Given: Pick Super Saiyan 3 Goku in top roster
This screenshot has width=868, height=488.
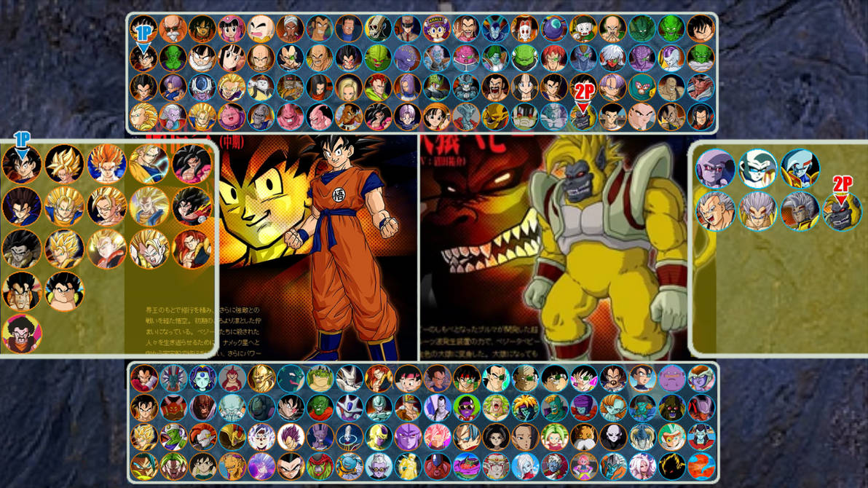Looking at the screenshot, I should [x=143, y=117].
